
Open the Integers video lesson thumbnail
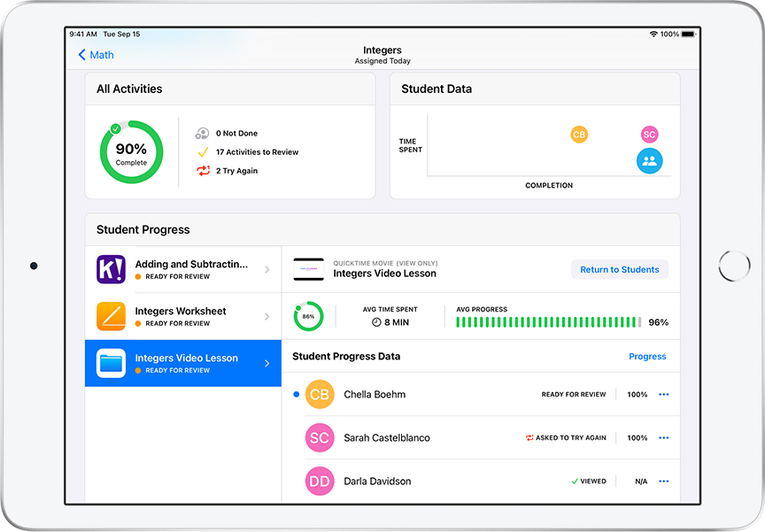click(x=309, y=269)
